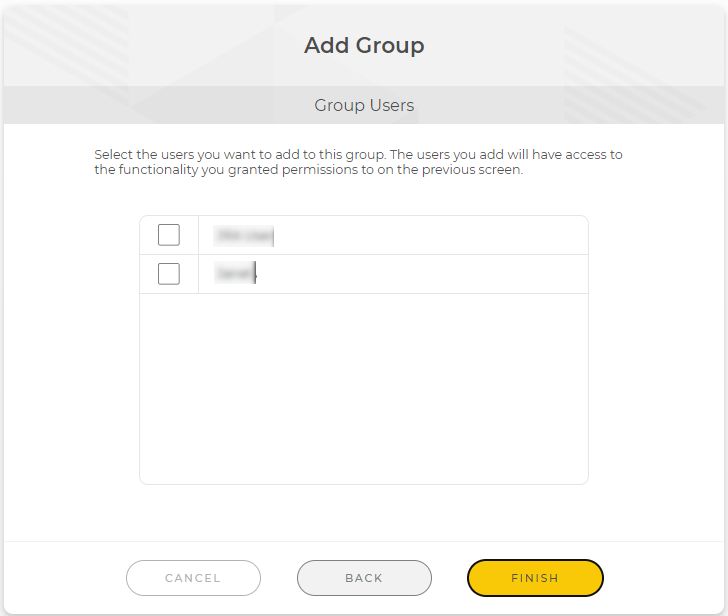Cancel adding the group

pyautogui.click(x=193, y=578)
